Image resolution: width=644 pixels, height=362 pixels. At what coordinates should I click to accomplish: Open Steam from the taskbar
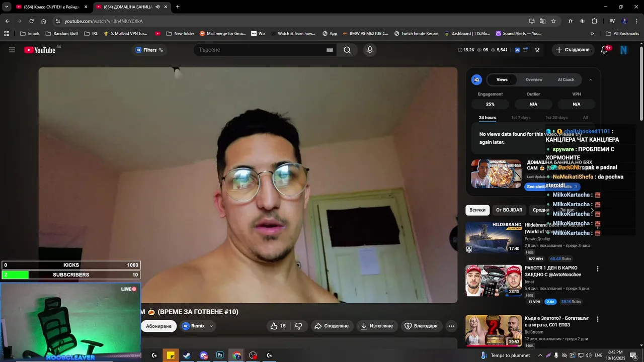[x=187, y=355]
